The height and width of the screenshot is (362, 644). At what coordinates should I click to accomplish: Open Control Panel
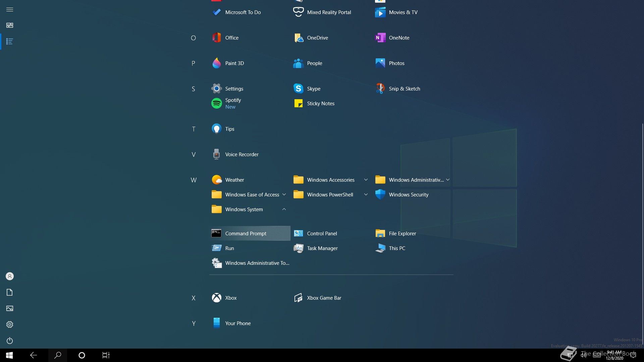[x=331, y=234]
